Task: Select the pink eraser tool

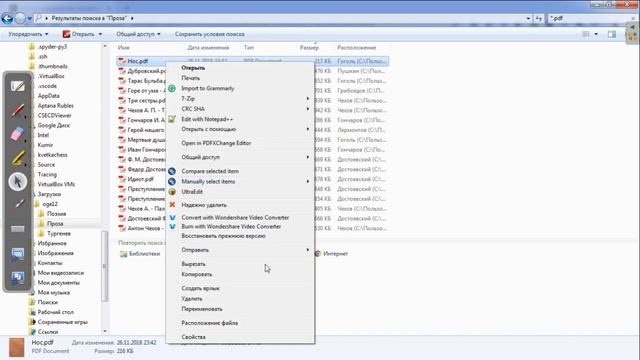Action: point(18,134)
